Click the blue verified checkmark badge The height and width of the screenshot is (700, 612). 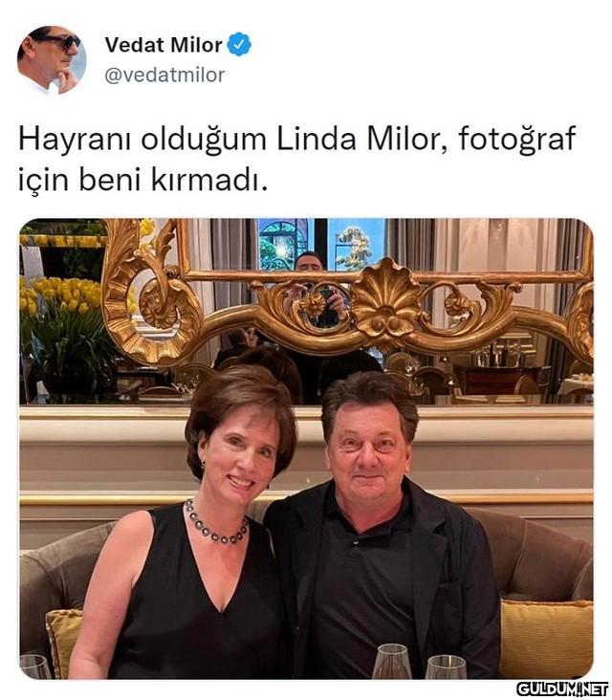click(239, 44)
